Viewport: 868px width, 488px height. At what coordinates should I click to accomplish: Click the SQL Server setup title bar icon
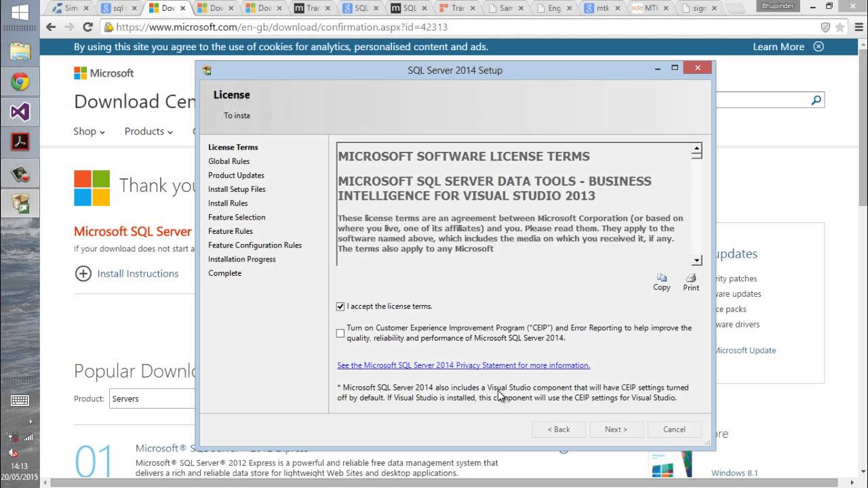208,70
